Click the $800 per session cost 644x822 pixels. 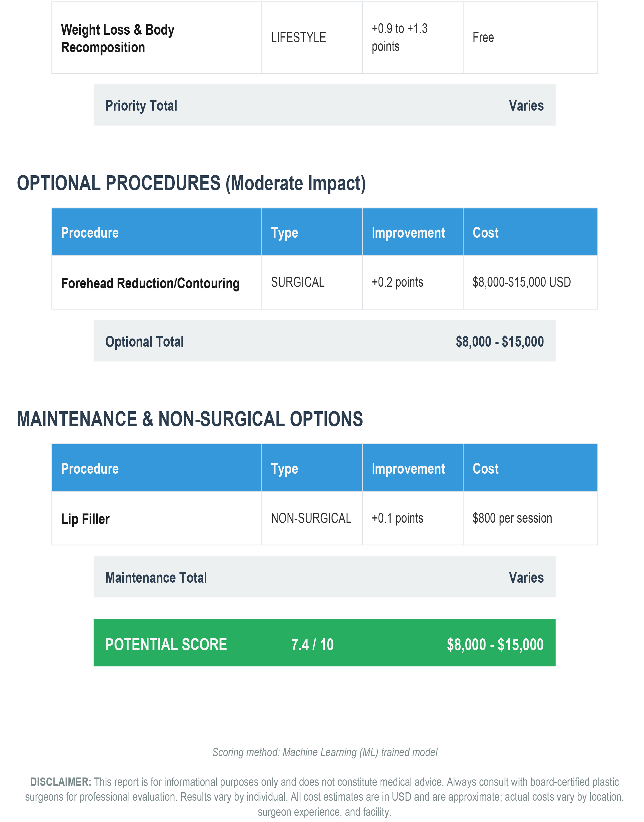[x=512, y=518]
